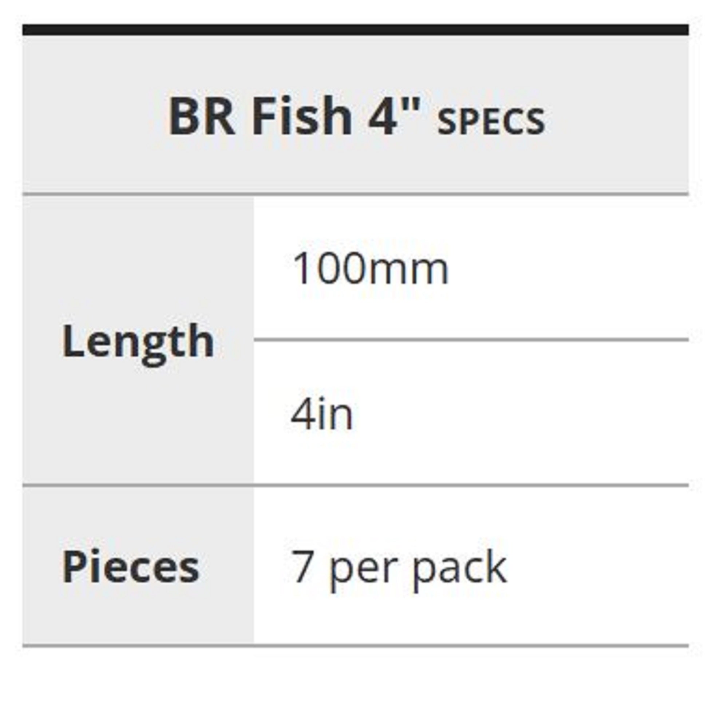Click the word "SPECS" in the header

click(491, 121)
